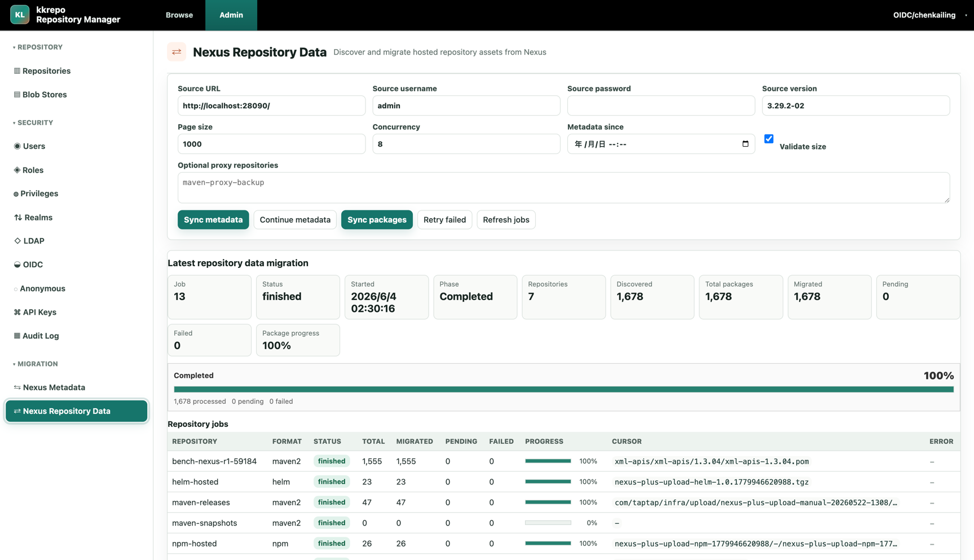Click the KL logo icon
This screenshot has height=560, width=974.
[20, 15]
